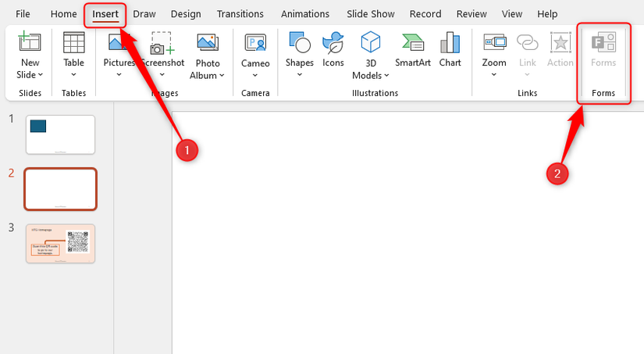Select the Insert ribbon tab

105,14
